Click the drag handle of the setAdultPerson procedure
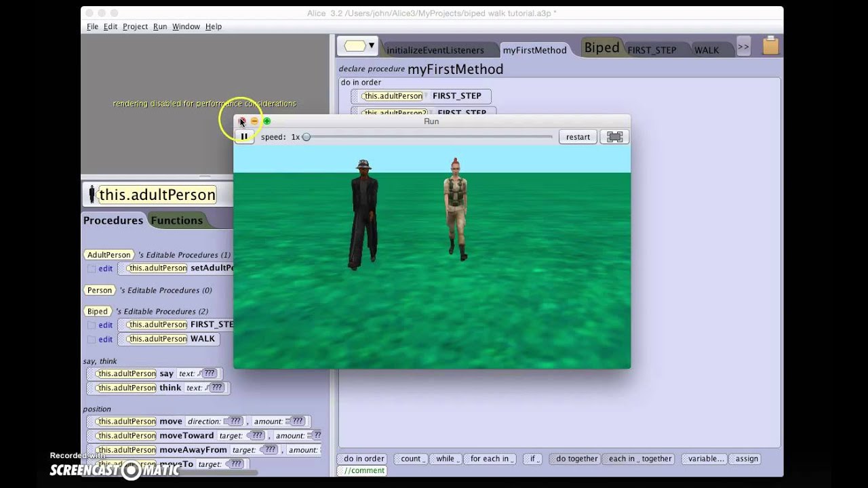 (x=122, y=268)
